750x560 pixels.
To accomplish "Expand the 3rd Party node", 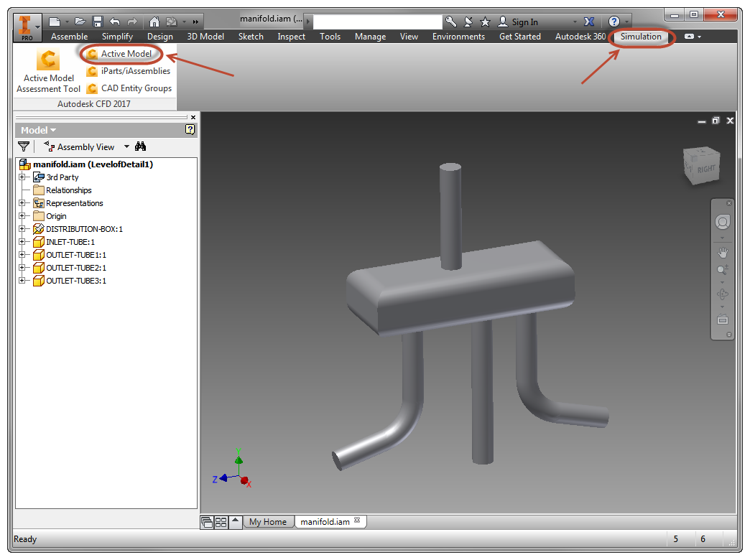I will (22, 177).
